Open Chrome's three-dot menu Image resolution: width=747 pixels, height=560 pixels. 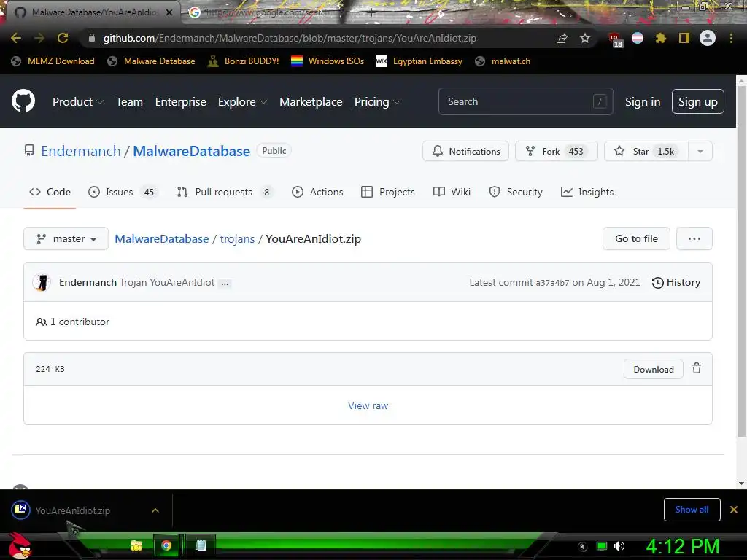[x=731, y=38]
